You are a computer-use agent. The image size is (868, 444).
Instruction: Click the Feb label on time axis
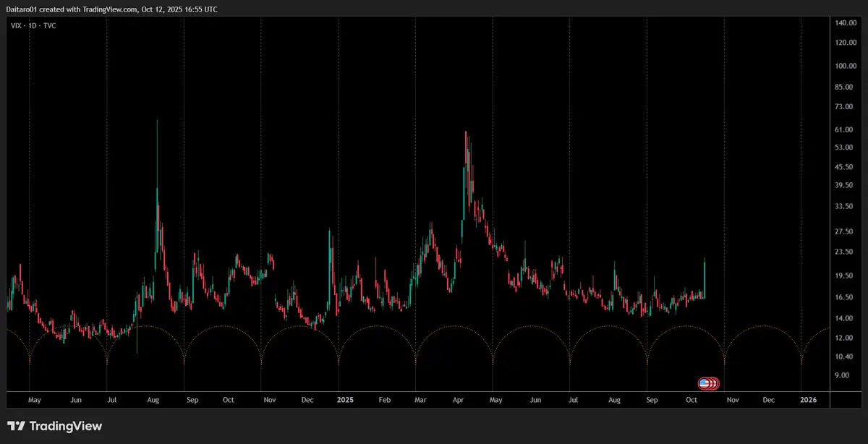(384, 399)
